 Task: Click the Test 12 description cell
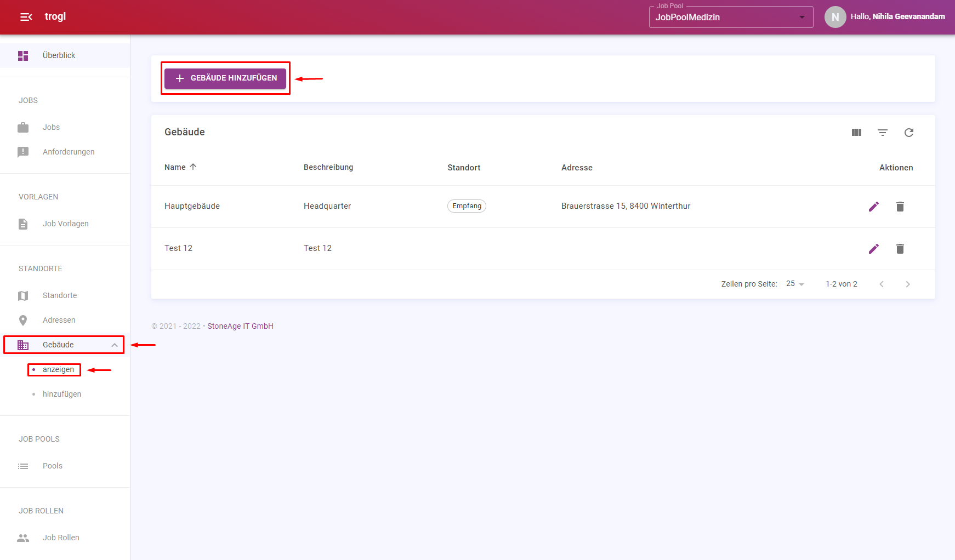coord(317,248)
